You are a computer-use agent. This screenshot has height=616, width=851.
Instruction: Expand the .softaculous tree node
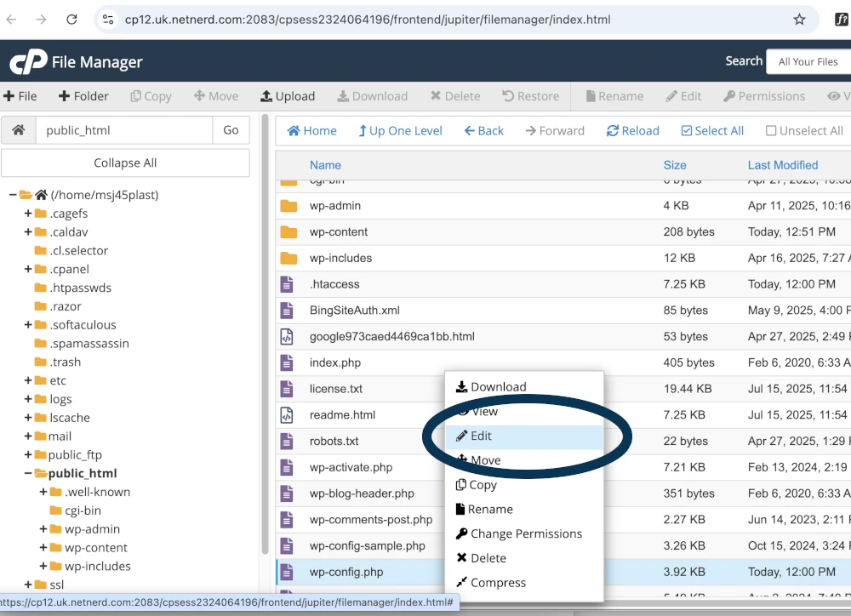pos(28,324)
